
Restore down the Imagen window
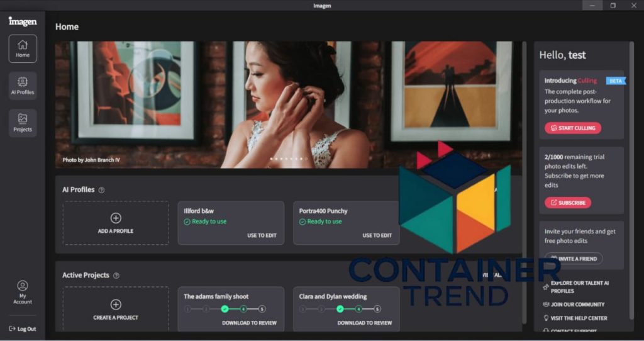(x=613, y=5)
